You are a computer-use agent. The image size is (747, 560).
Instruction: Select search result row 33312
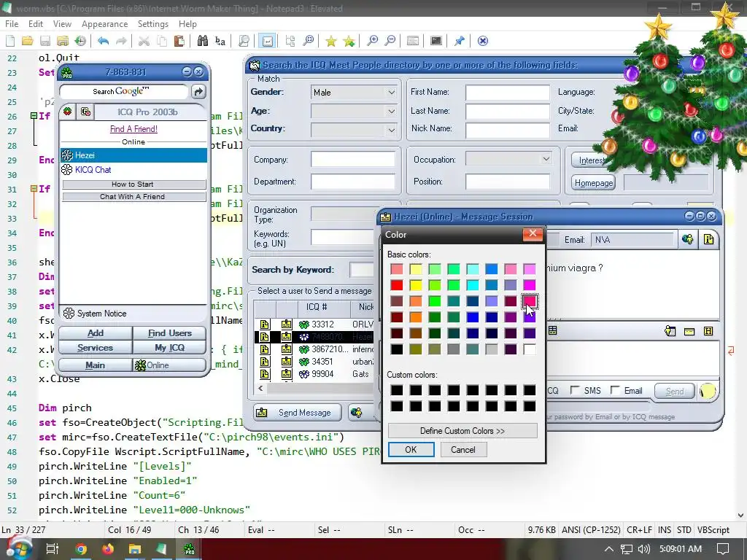314,324
